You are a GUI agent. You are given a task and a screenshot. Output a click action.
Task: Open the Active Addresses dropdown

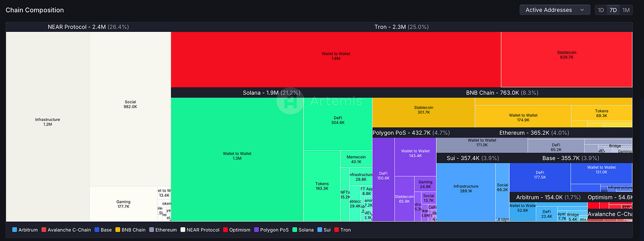(555, 10)
